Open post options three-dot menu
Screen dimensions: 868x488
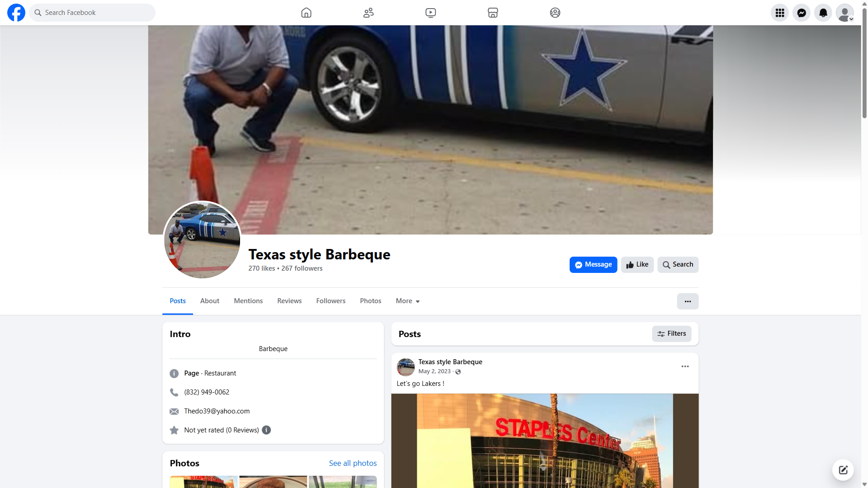tap(685, 366)
